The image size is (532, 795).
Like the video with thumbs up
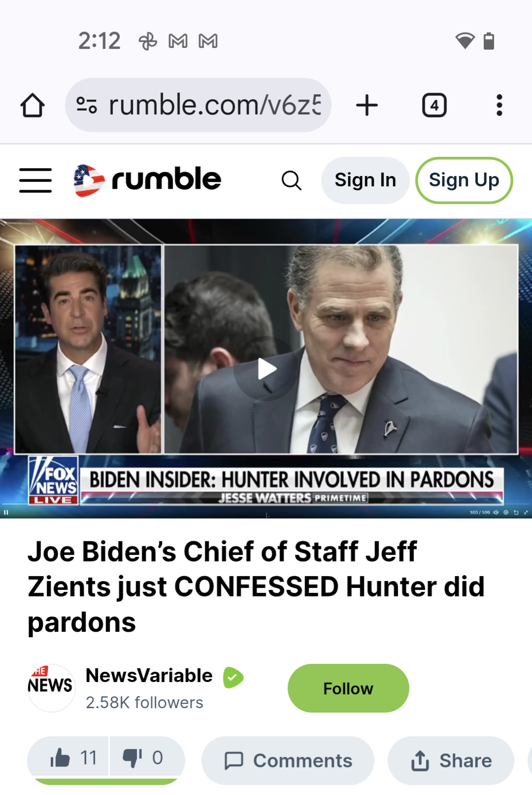(x=69, y=758)
